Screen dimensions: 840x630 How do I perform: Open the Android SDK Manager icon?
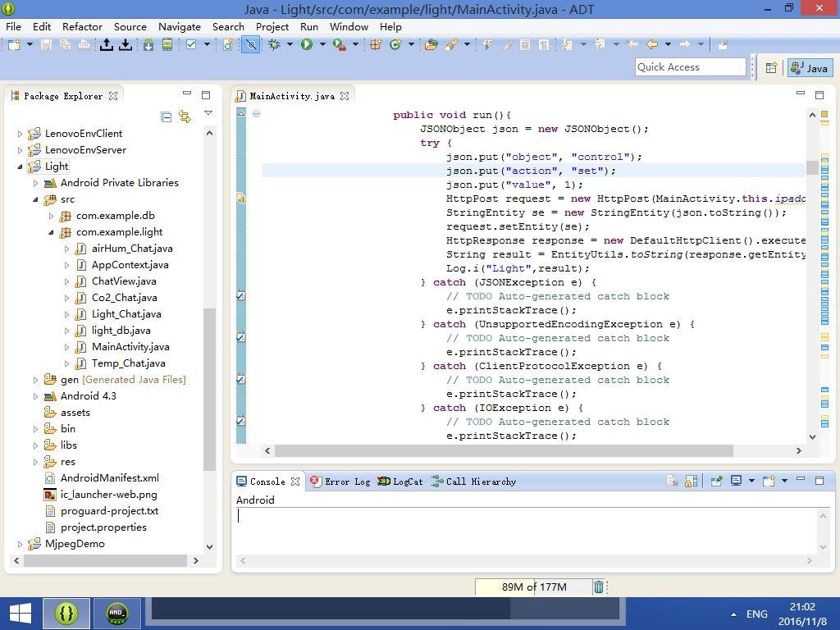148,45
